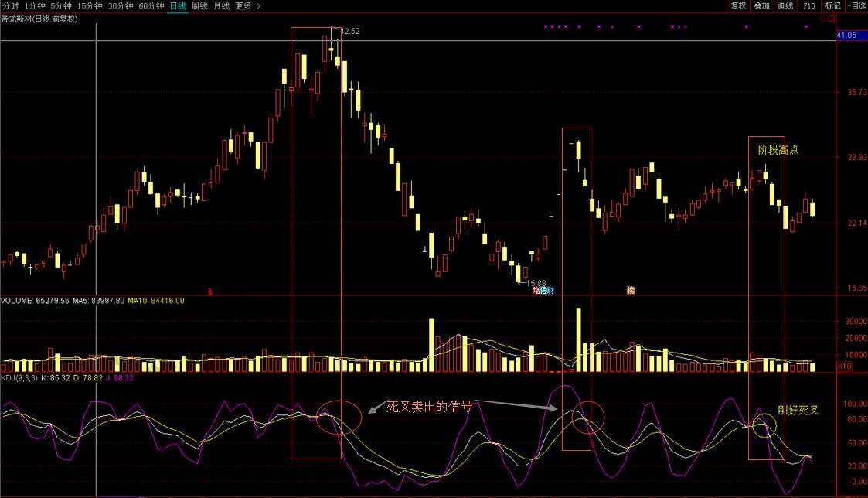Image resolution: width=868 pixels, height=498 pixels.
Task: Click the 42.52 high price marker
Action: pos(349,32)
